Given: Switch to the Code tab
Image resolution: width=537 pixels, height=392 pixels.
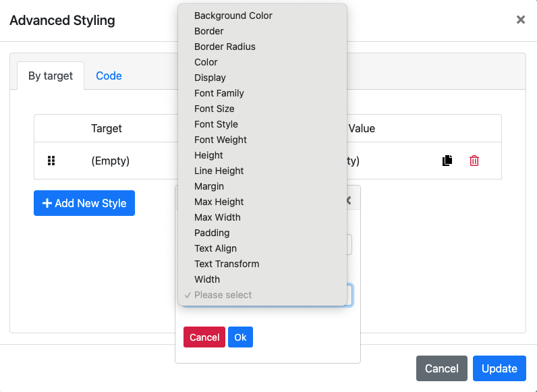Looking at the screenshot, I should tap(109, 76).
